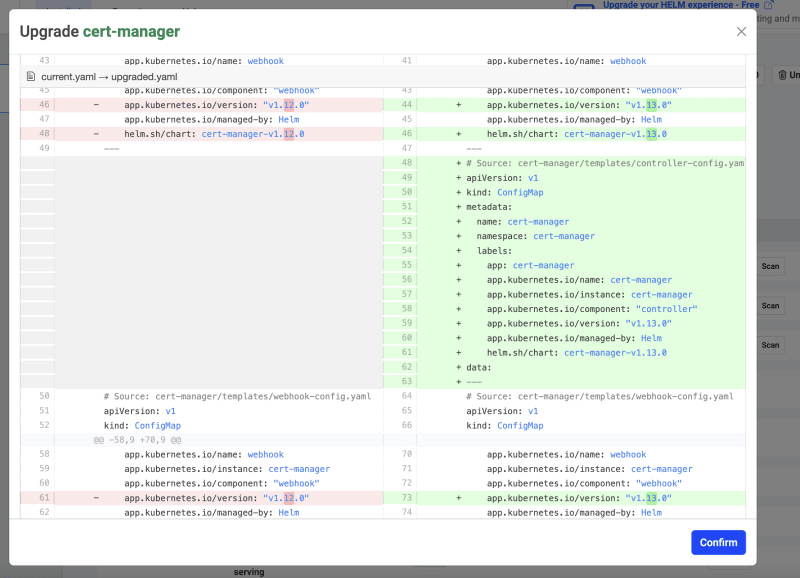Select the component "controller" line
This screenshot has width=800, height=578.
pyautogui.click(x=564, y=309)
